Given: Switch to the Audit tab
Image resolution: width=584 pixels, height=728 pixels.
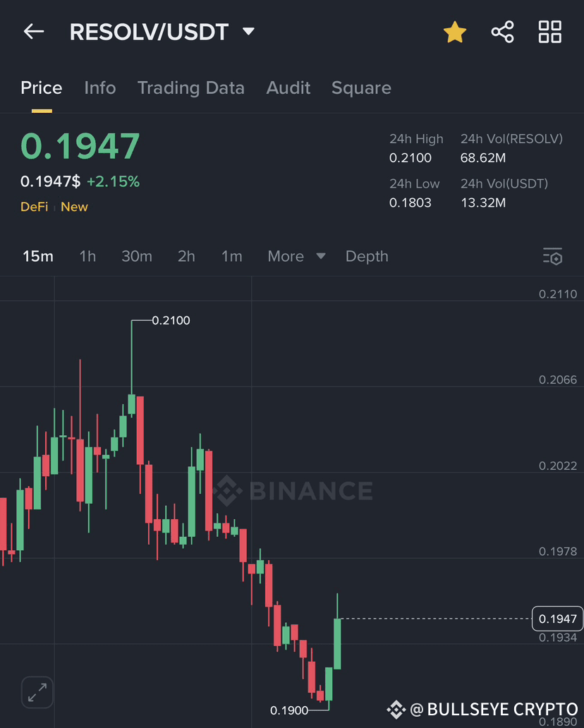Looking at the screenshot, I should click(x=288, y=87).
